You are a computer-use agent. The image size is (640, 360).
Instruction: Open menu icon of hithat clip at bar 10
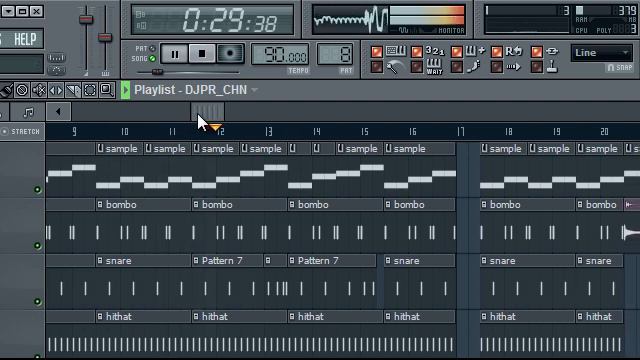100,316
